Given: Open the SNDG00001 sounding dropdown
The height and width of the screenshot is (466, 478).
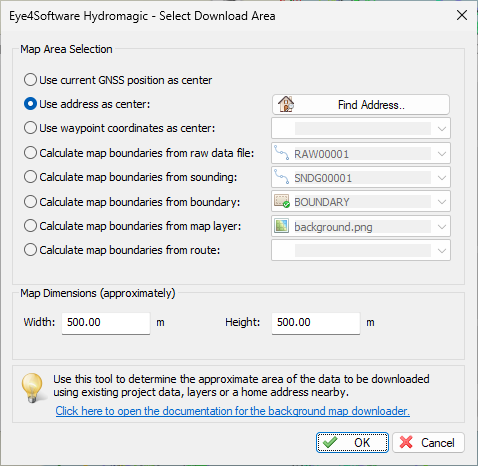Looking at the screenshot, I should click(361, 177).
